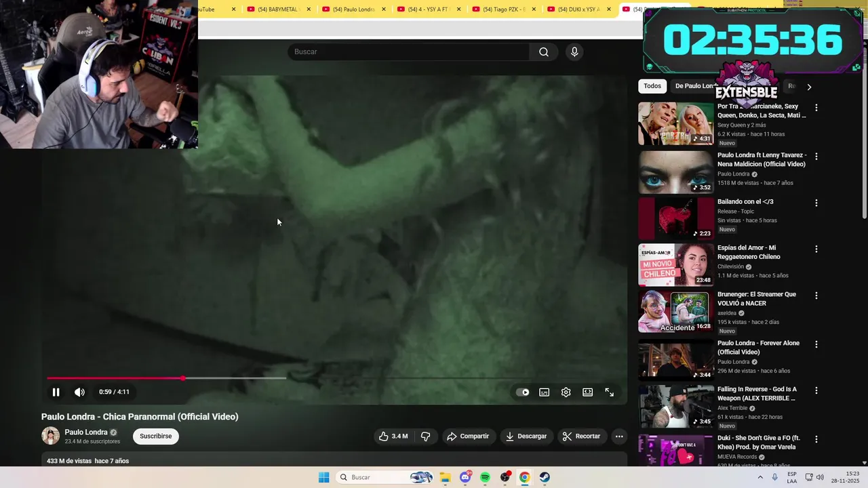Switch to the DUKI x YSY A tab
Image resolution: width=868 pixels, height=488 pixels.
pos(578,9)
